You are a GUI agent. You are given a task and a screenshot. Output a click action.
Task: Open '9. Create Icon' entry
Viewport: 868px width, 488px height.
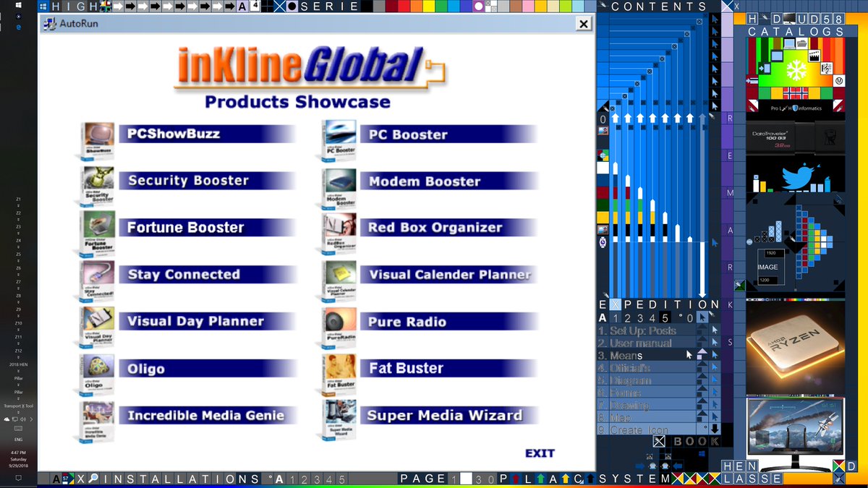pos(646,429)
